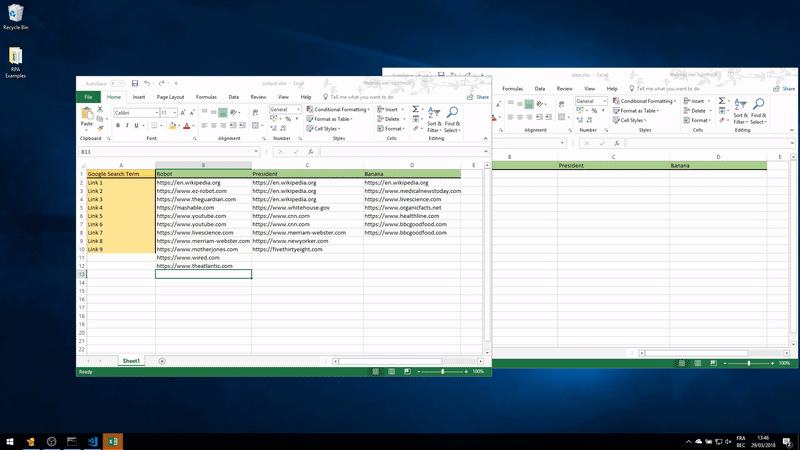The image size is (800, 450).
Task: Expand Conditional Formatting in output.xlsx
Action: [338, 110]
